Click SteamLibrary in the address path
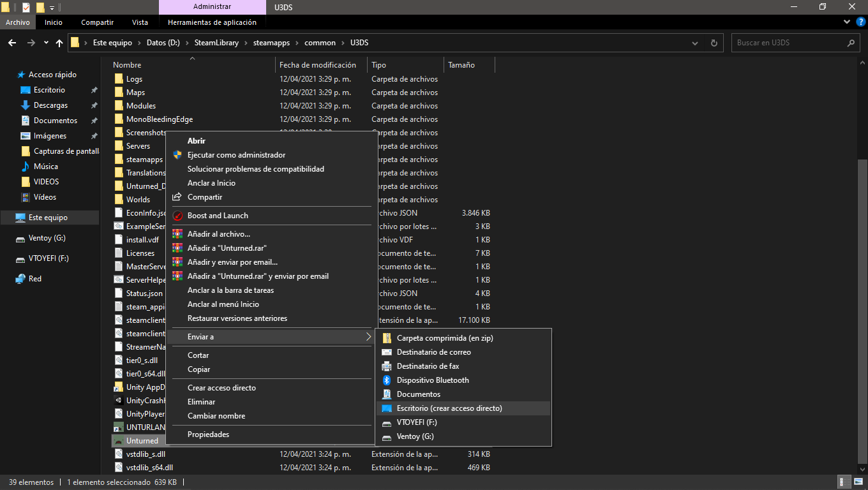The image size is (868, 490). 216,43
